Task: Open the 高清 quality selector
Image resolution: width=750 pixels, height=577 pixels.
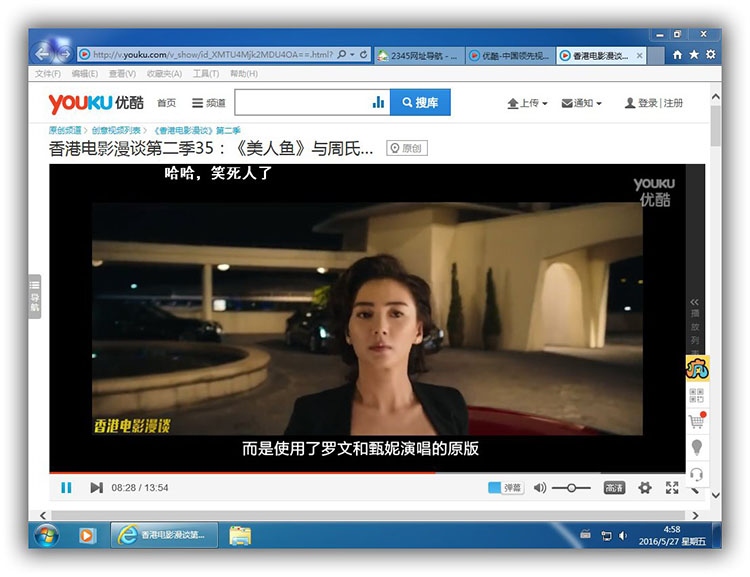Action: (x=614, y=488)
